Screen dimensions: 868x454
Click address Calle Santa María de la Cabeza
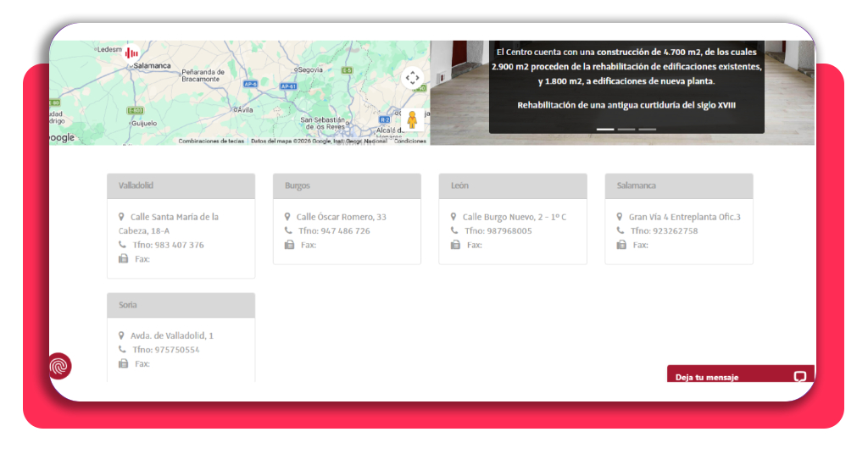coord(169,224)
